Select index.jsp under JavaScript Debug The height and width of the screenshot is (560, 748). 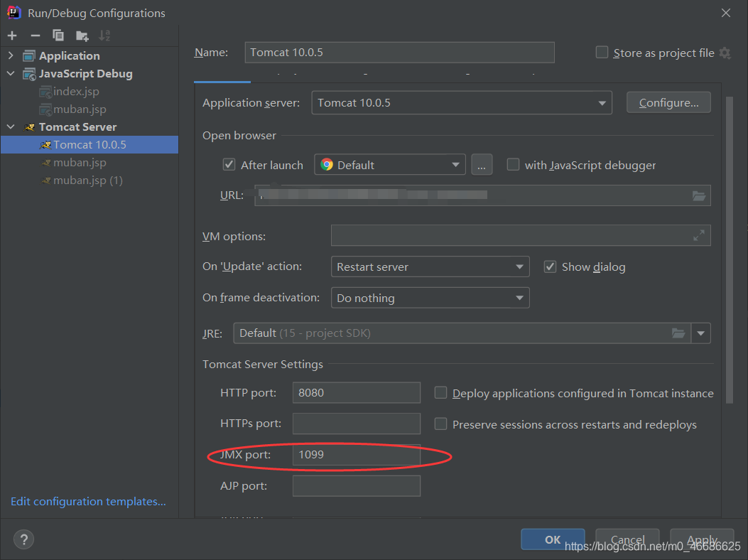pos(76,91)
